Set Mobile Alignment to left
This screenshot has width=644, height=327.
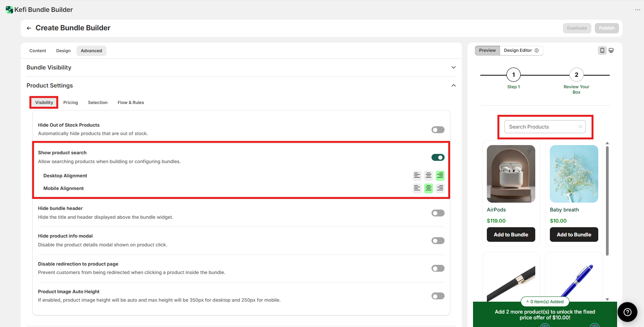pyautogui.click(x=417, y=188)
